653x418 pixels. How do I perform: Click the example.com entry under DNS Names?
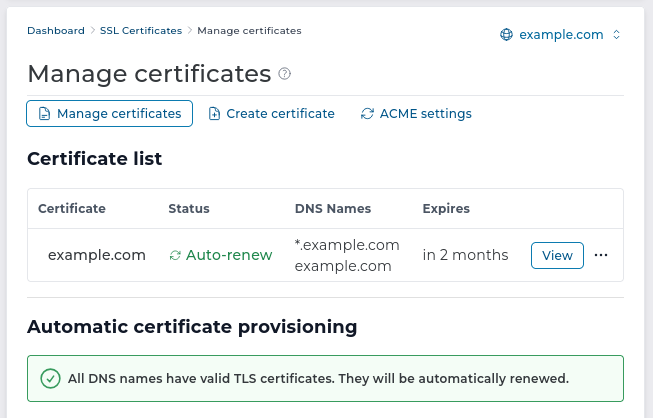coord(343,266)
